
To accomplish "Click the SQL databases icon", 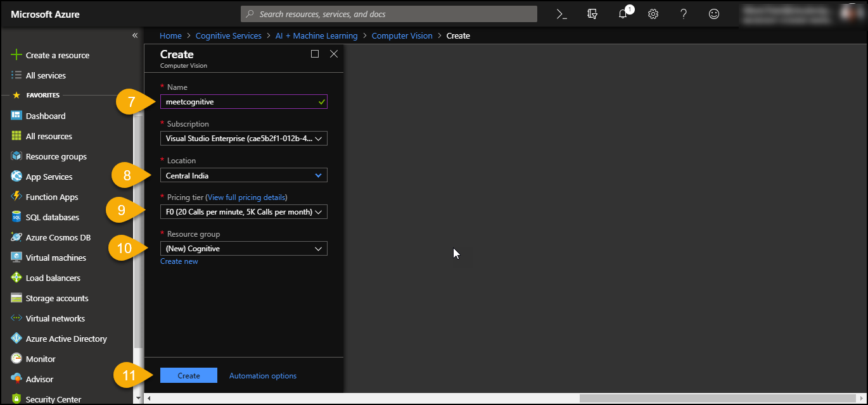I will point(16,217).
